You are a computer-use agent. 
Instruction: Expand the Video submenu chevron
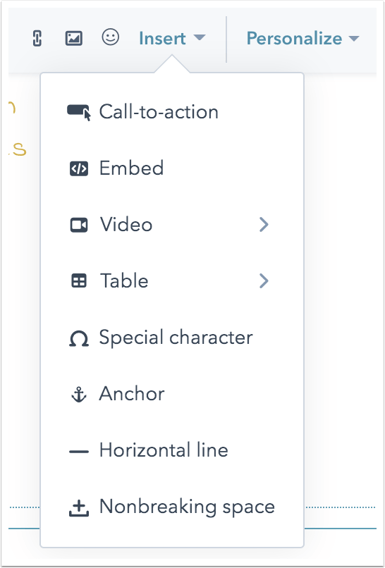264,225
